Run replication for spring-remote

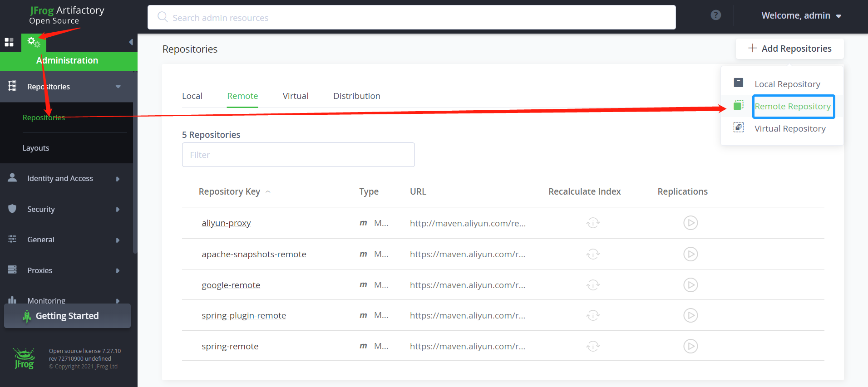(x=690, y=346)
